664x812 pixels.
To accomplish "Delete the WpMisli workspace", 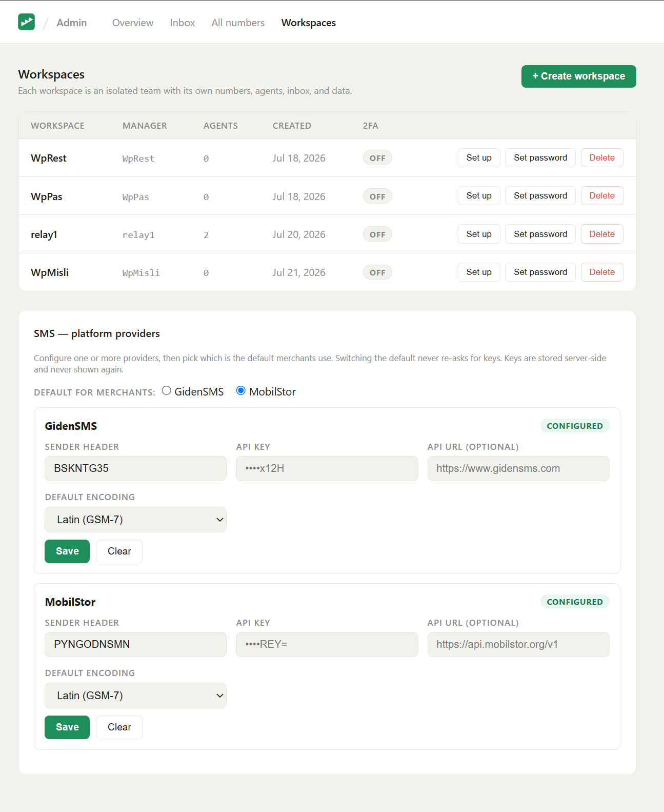I will point(602,272).
